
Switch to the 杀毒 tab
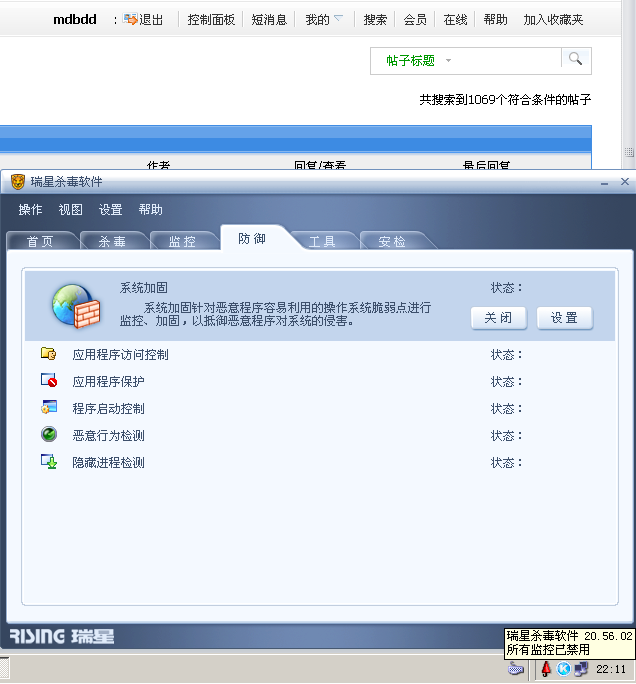click(x=112, y=241)
